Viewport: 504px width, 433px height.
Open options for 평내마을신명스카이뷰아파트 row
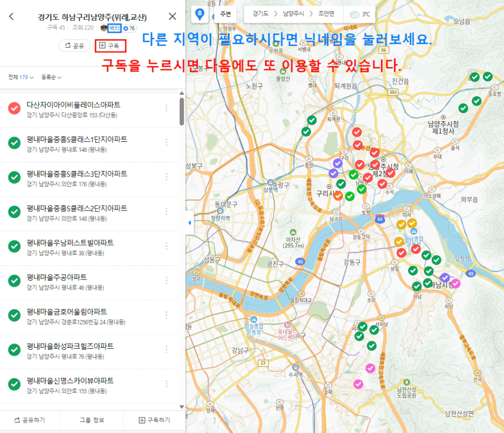(166, 384)
